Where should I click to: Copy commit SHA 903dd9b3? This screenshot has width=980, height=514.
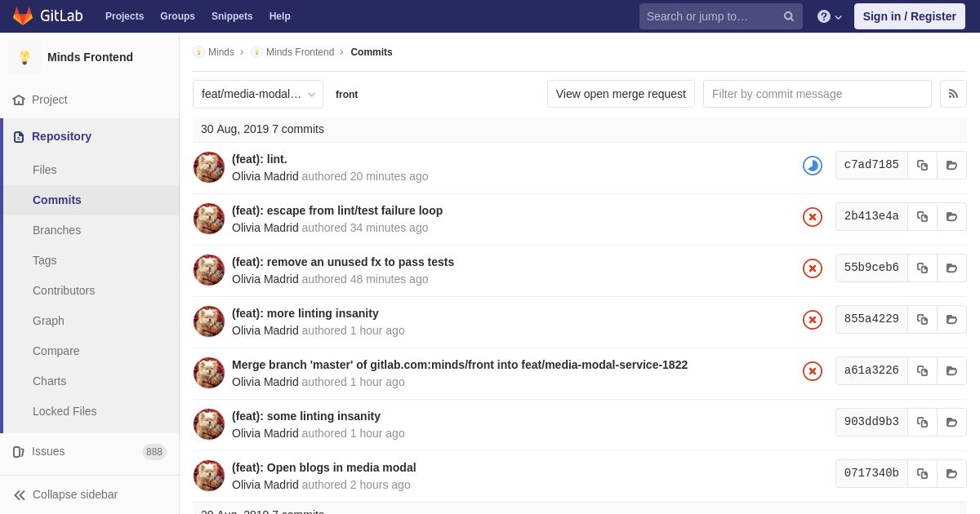(922, 422)
